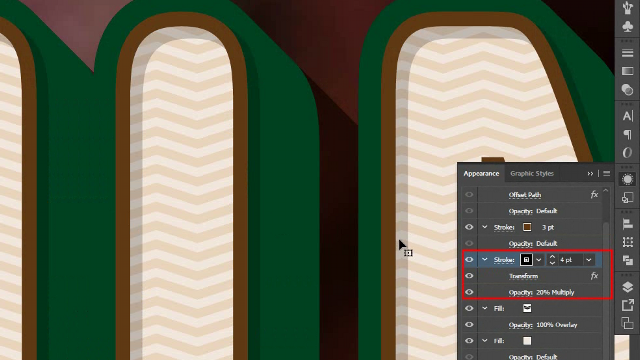Toggle visibility of cream Fill row
640x360 pixels.
point(469,341)
